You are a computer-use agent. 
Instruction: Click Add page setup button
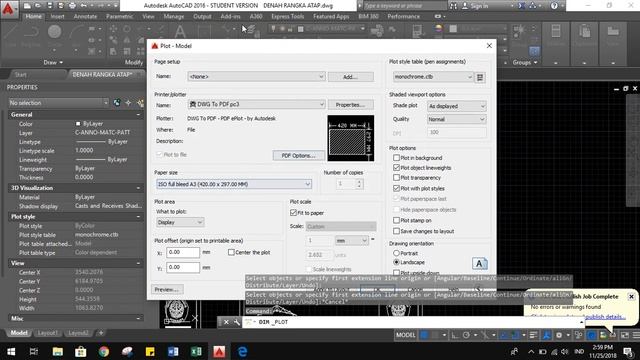click(351, 77)
